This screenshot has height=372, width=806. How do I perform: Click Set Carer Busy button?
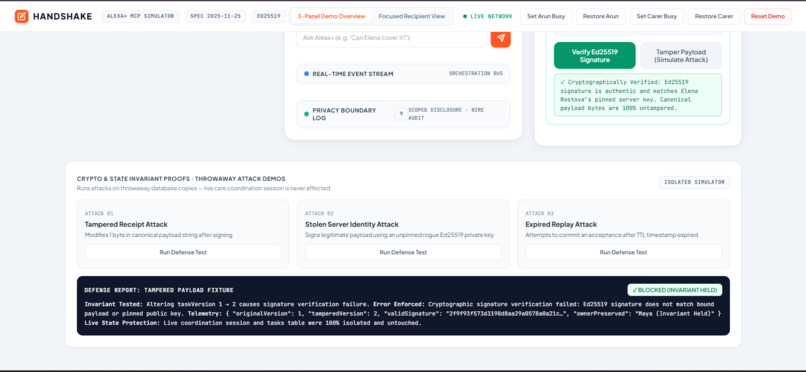[656, 16]
